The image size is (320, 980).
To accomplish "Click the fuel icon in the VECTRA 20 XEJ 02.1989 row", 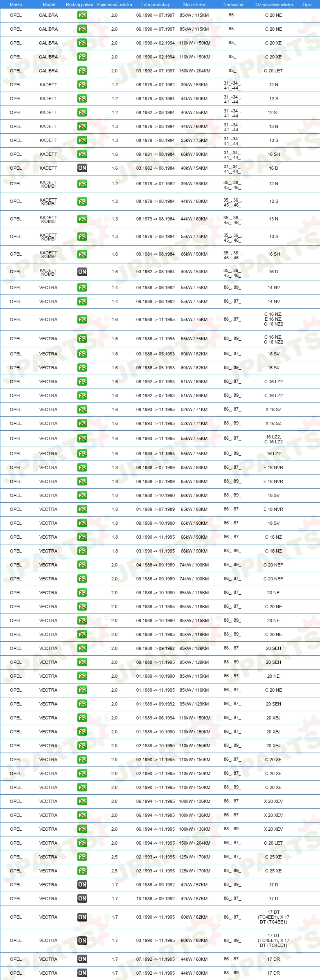I will [x=82, y=746].
